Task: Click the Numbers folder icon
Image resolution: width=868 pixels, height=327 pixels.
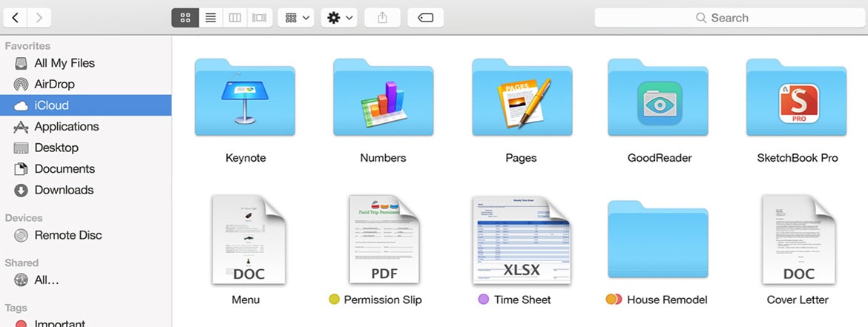Action: (x=383, y=97)
